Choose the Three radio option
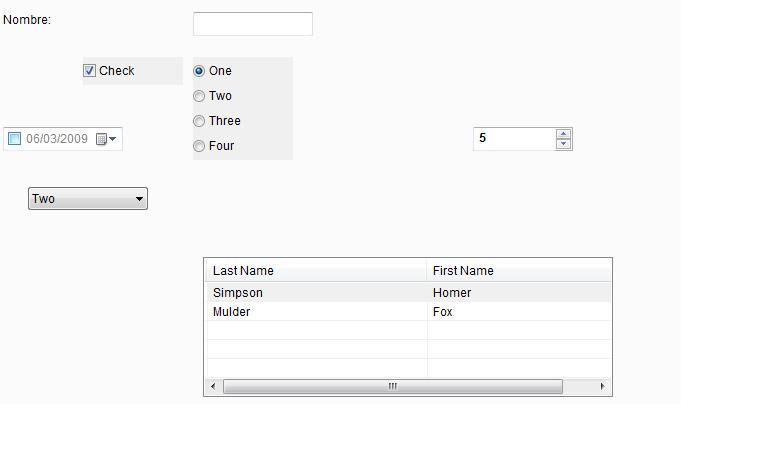Screen dimensions: 765x457 (199, 121)
